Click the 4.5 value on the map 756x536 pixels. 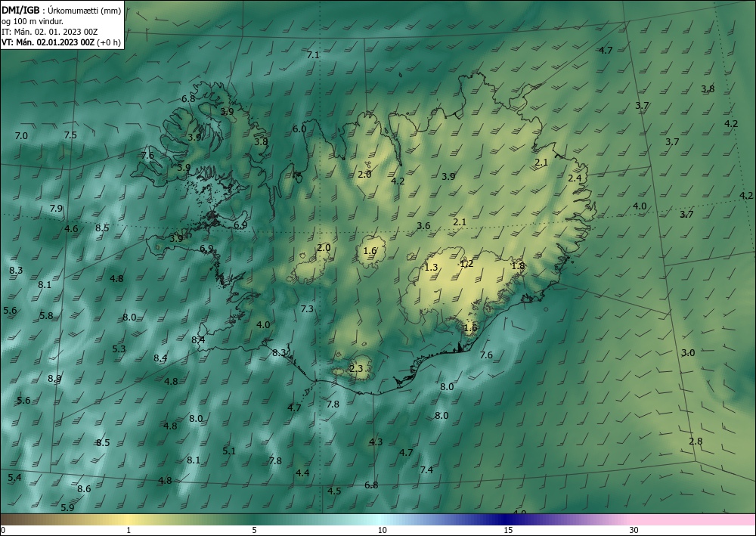tap(334, 491)
